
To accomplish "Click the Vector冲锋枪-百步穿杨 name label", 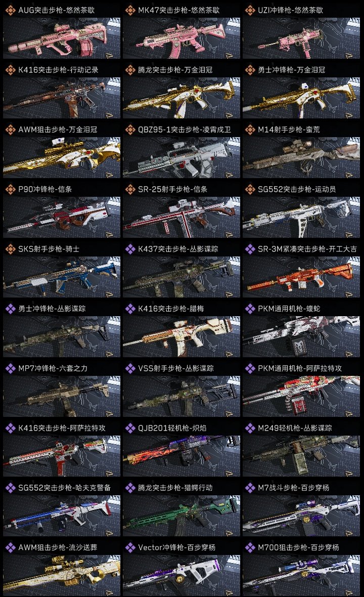I will coord(176,547).
